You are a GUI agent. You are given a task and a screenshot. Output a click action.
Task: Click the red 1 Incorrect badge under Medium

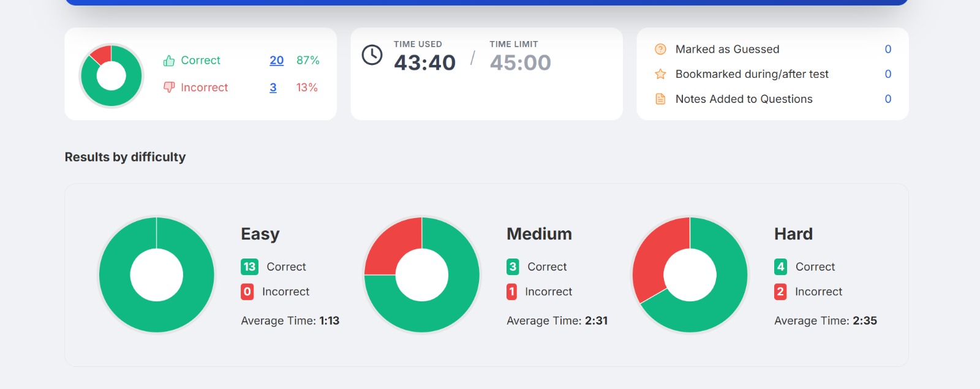pyautogui.click(x=512, y=292)
